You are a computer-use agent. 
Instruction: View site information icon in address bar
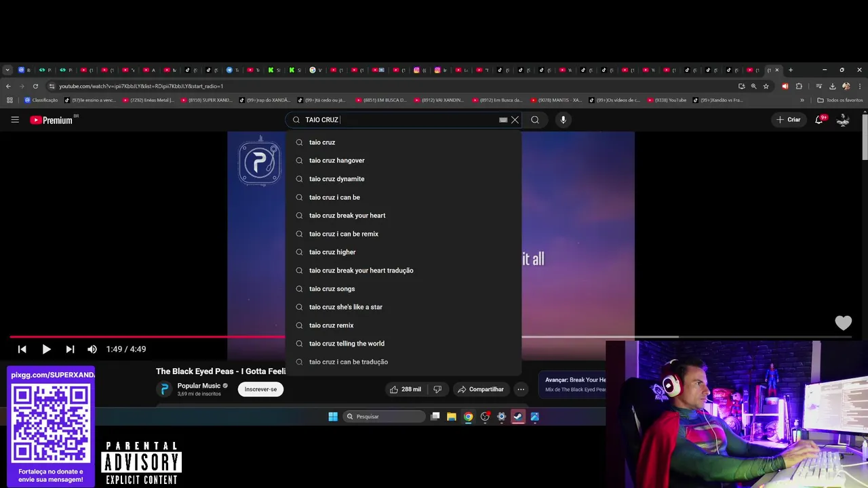(52, 86)
